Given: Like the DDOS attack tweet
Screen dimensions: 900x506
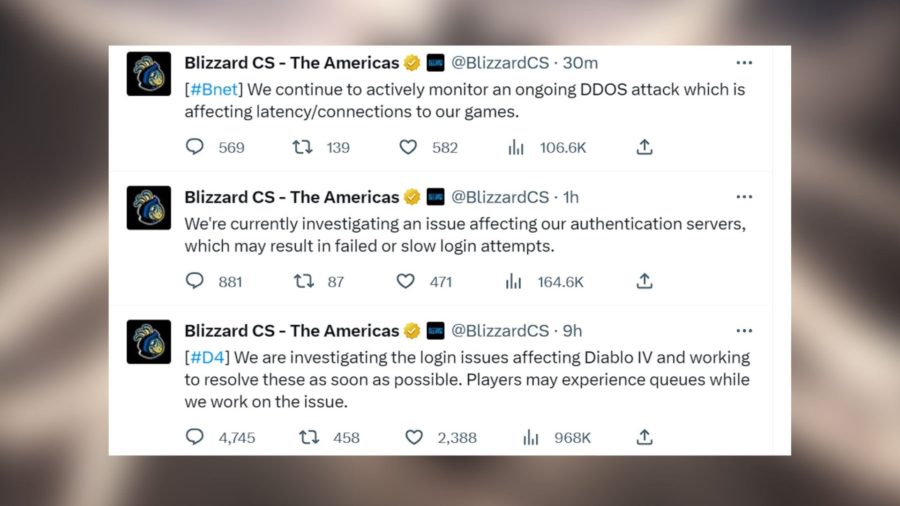Looking at the screenshot, I should (x=408, y=147).
